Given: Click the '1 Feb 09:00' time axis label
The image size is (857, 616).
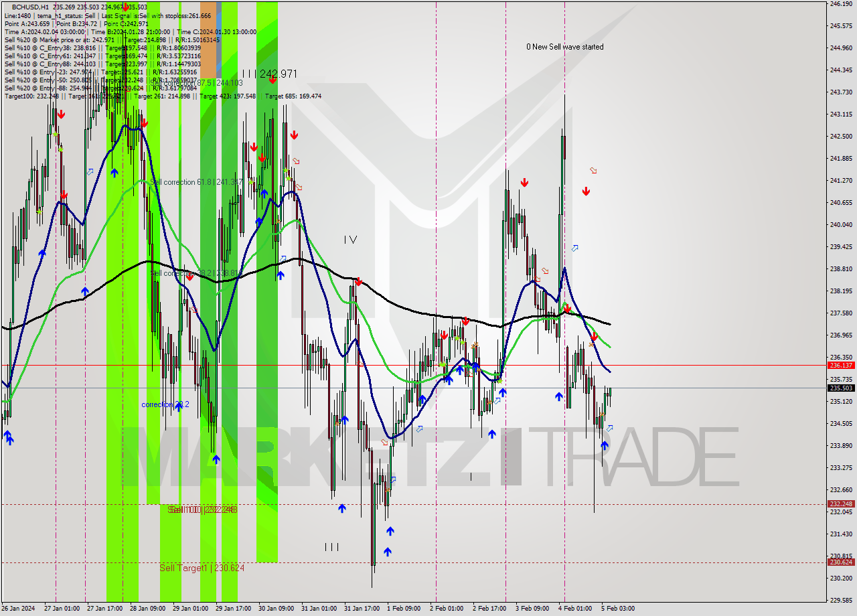Looking at the screenshot, I should [404, 609].
